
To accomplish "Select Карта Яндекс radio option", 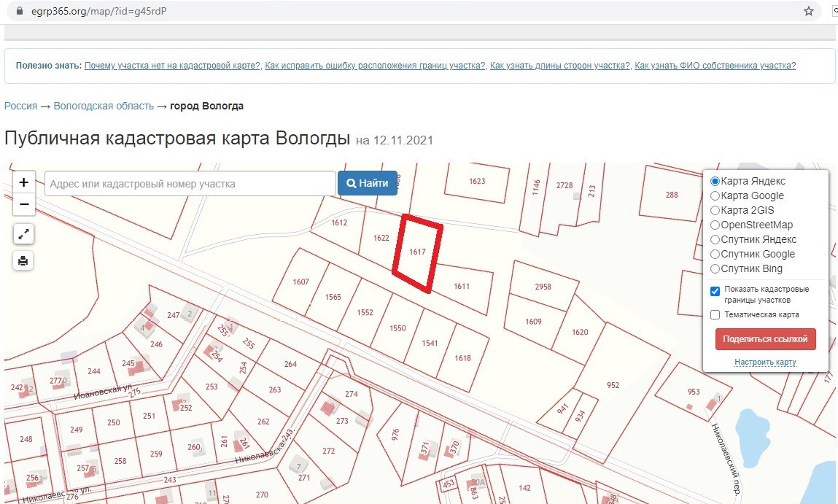I will tap(715, 181).
